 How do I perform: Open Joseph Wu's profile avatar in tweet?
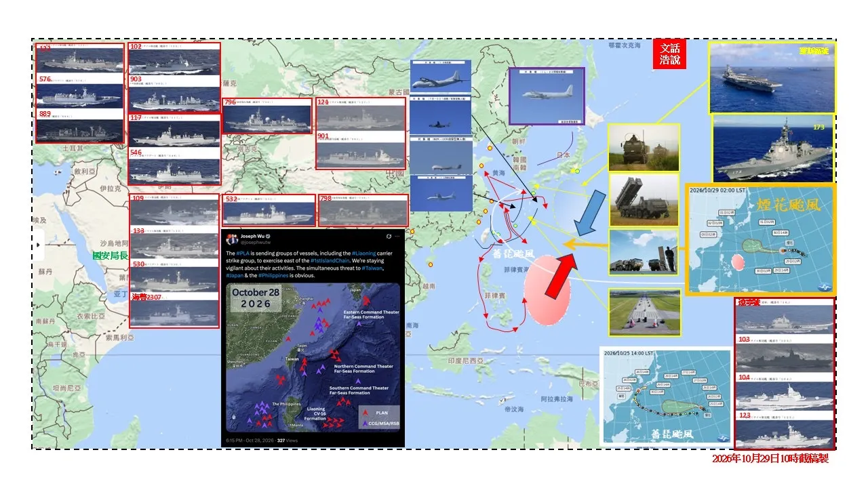pyautogui.click(x=232, y=239)
